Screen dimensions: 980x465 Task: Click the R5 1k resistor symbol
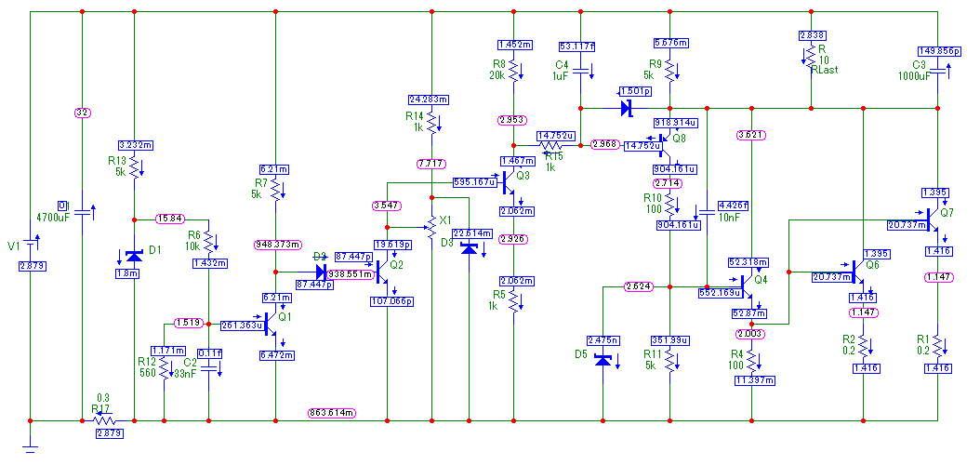(513, 300)
